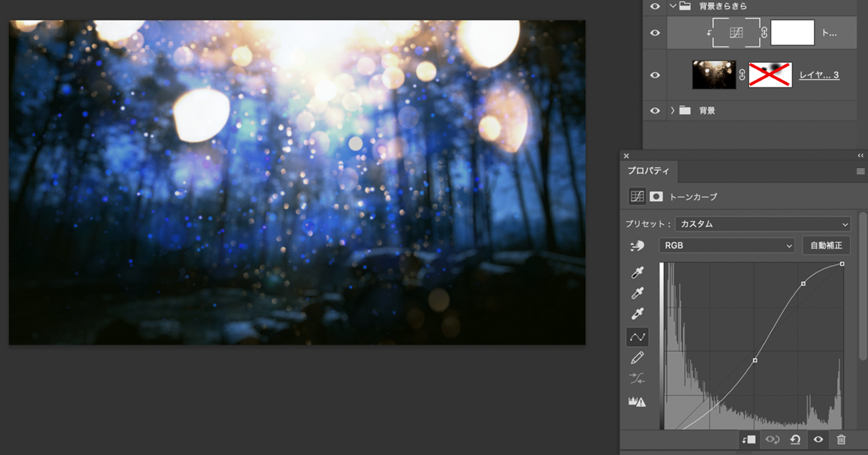Toggle adjustment layer visibility in properties
868x455 pixels.
[x=818, y=440]
